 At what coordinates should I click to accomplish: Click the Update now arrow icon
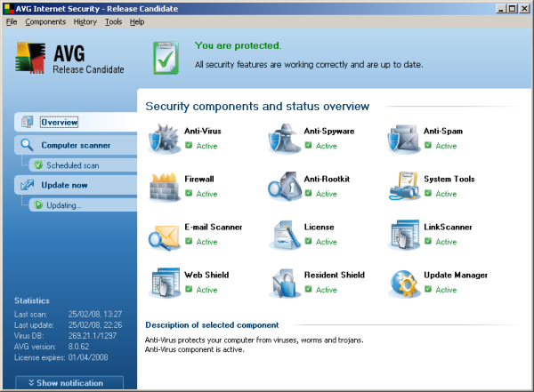click(x=27, y=185)
